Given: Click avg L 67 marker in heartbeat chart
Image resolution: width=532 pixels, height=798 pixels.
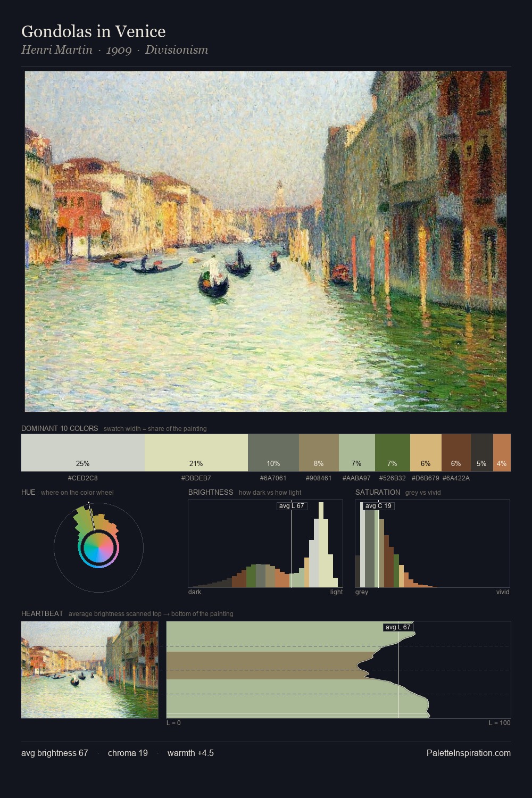Looking at the screenshot, I should pyautogui.click(x=398, y=627).
